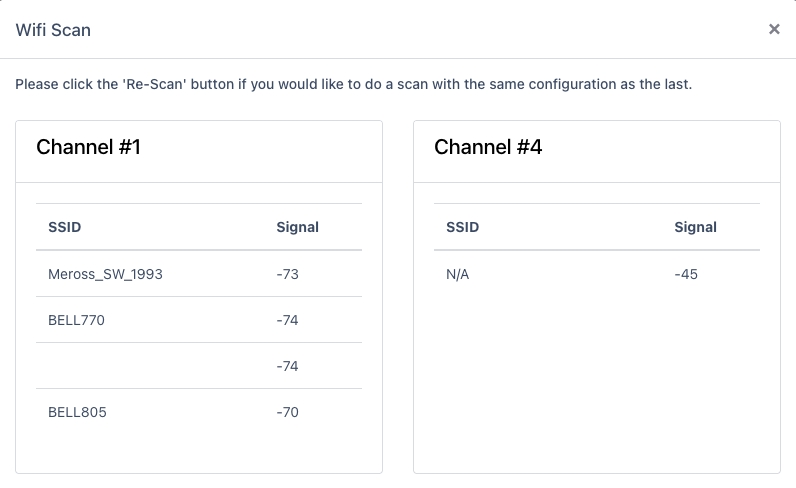Click the -45 signal value
This screenshot has width=796, height=488.
[685, 274]
